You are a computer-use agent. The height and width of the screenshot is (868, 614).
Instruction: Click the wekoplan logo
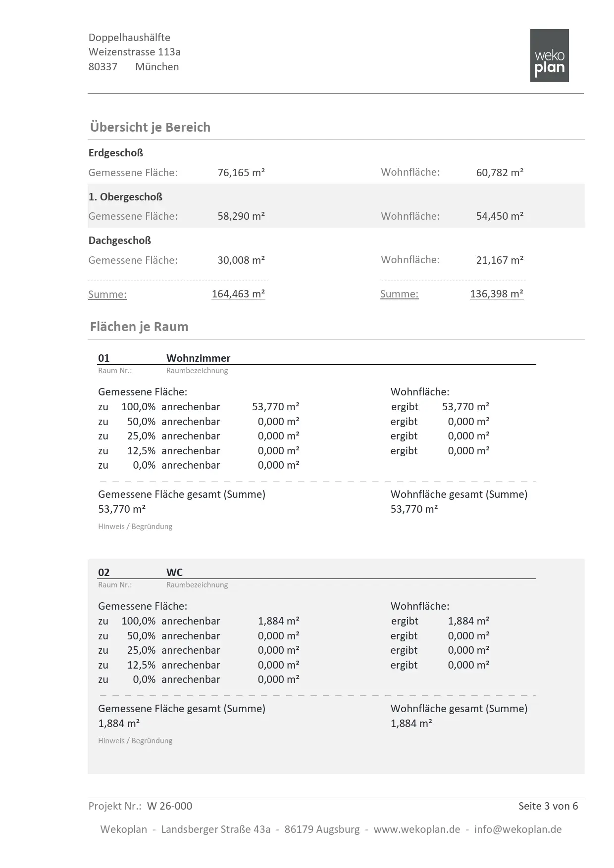(549, 55)
